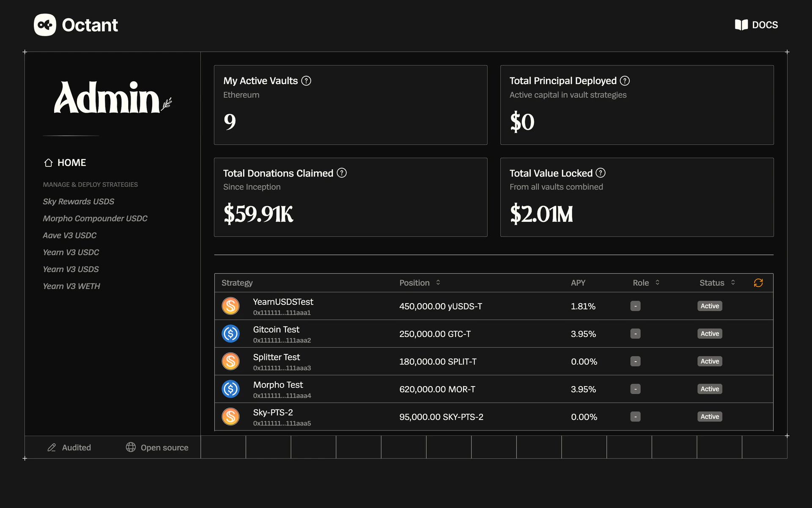The width and height of the screenshot is (812, 508).
Task: Click the help icon next to My Active Vaults
Action: 306,81
